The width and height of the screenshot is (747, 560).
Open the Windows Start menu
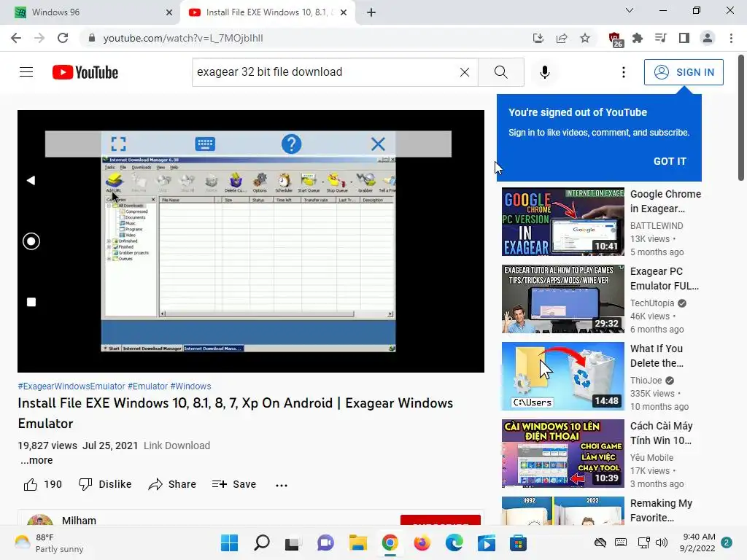coord(230,542)
